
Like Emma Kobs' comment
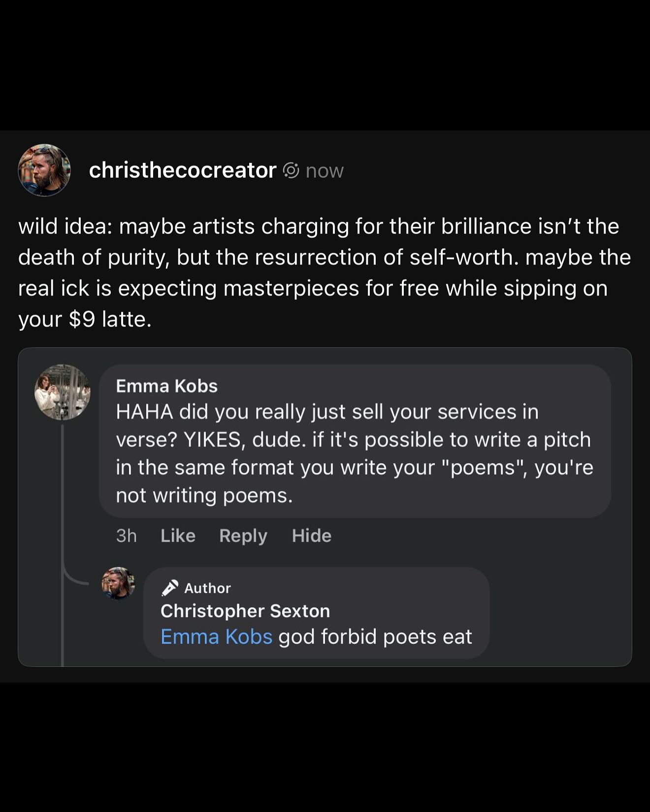tap(178, 536)
